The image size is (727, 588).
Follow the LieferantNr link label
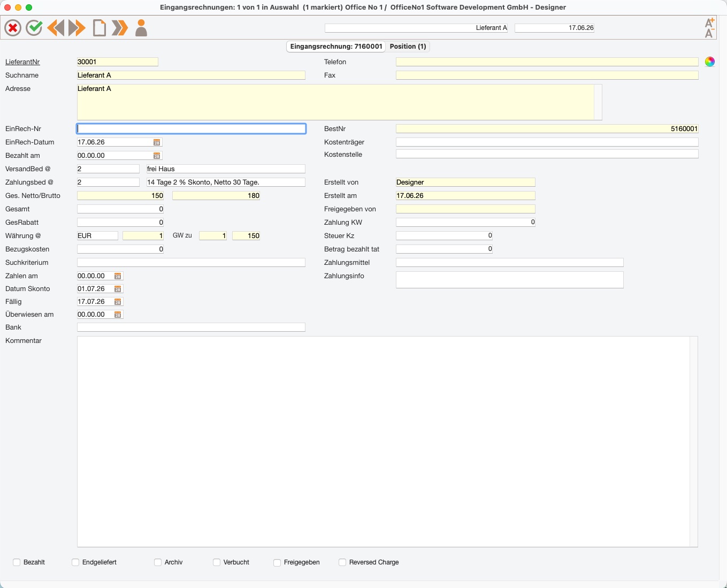(x=22, y=62)
